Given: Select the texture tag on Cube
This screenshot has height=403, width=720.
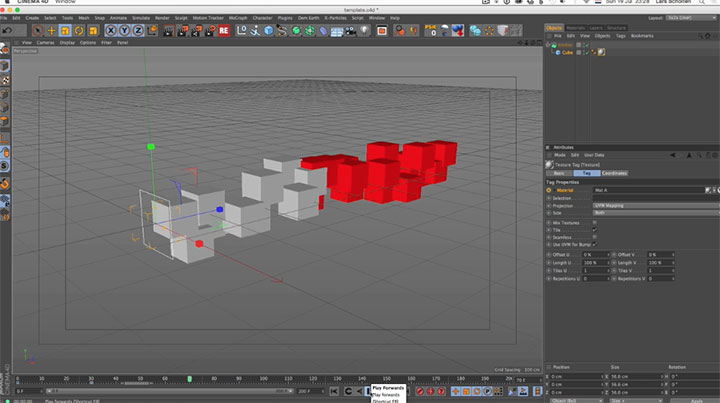Looking at the screenshot, I should [x=601, y=52].
